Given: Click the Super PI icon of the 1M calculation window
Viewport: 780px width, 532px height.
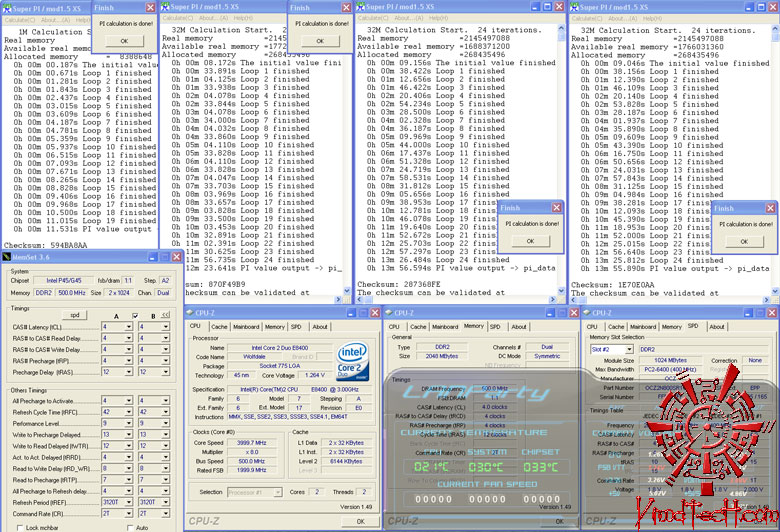Looking at the screenshot, I should coord(7,8).
